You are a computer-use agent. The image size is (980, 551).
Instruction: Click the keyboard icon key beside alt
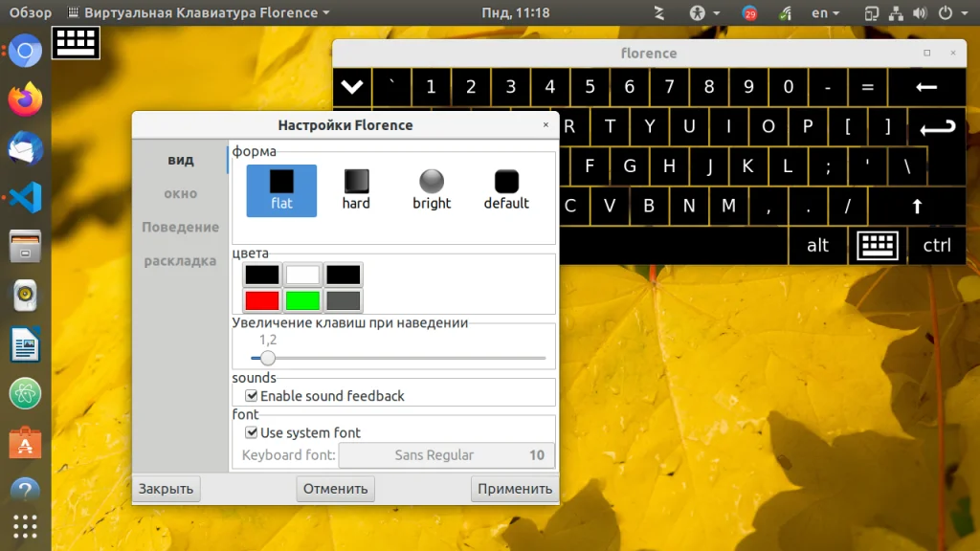coord(878,245)
